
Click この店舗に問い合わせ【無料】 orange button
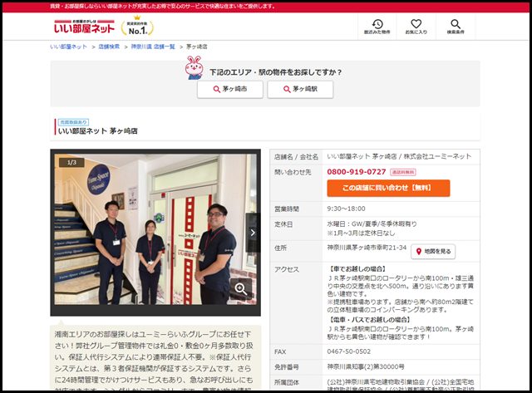coord(387,188)
